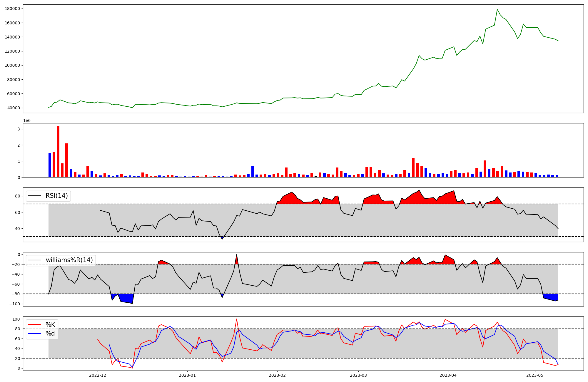Click the 1e6 scale label above the volume chart
The width and height of the screenshot is (588, 382).
(27, 121)
